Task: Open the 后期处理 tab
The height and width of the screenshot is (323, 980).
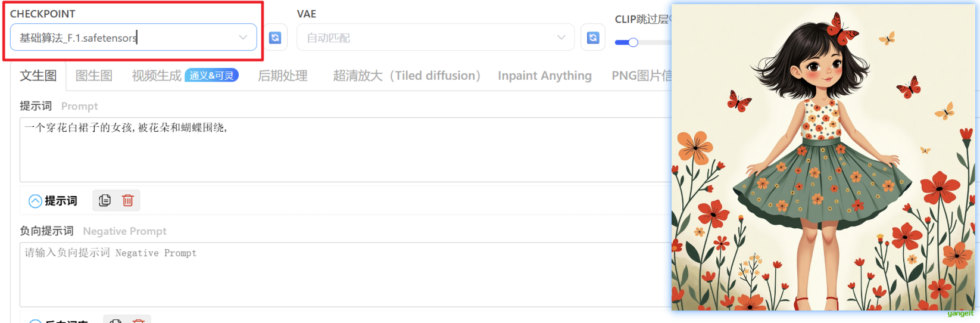Action: point(283,76)
